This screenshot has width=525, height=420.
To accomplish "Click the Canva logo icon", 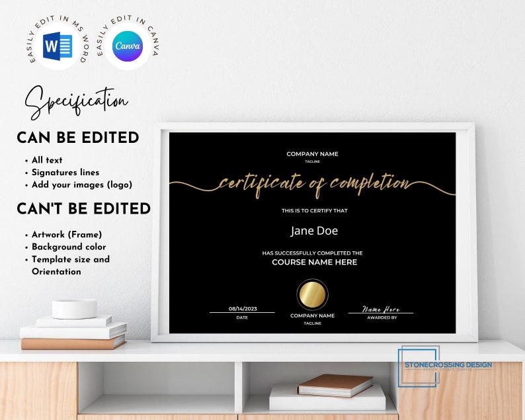I will tap(128, 46).
